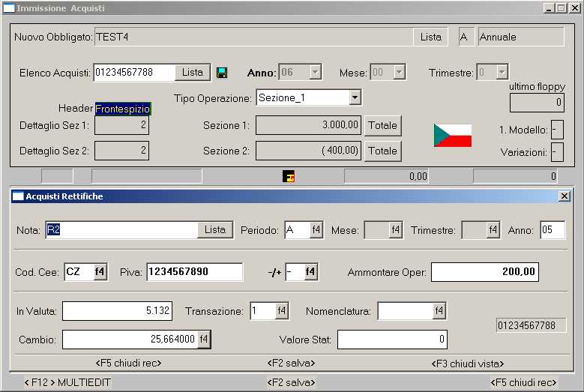Click the small black and yellow icon
Screen dimensions: 584x392
coord(289,176)
